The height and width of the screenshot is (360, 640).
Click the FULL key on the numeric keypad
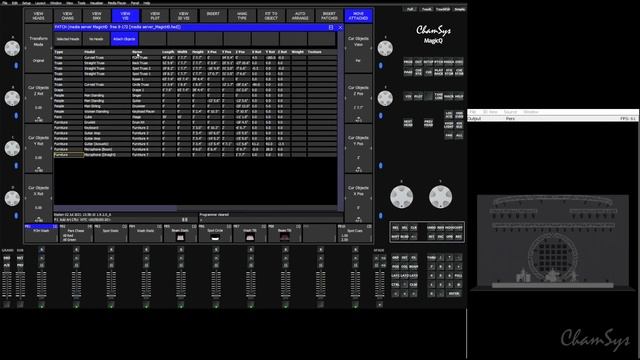(458, 276)
